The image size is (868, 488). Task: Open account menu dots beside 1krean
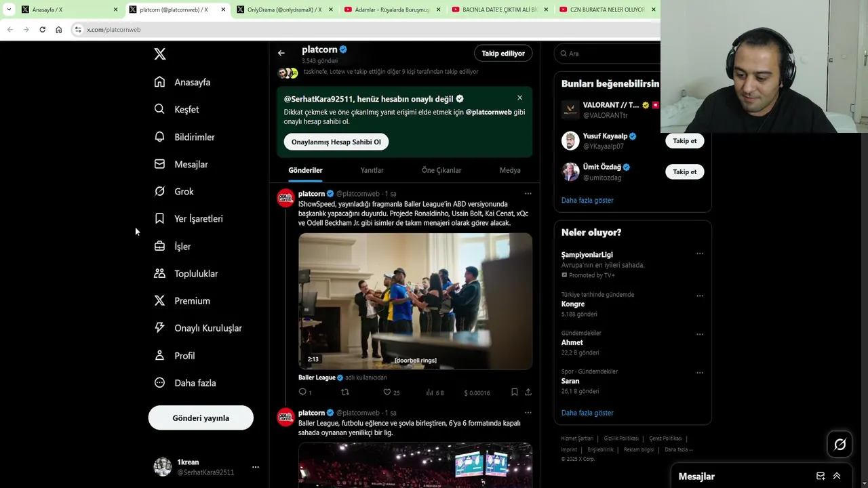tap(255, 467)
